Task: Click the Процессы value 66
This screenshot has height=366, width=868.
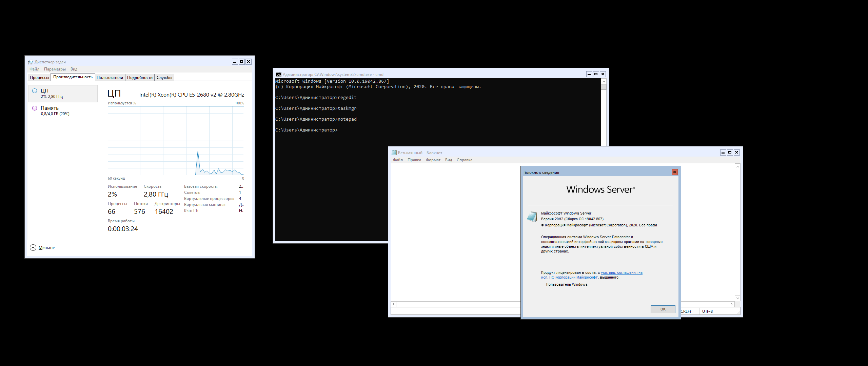Action: point(112,211)
